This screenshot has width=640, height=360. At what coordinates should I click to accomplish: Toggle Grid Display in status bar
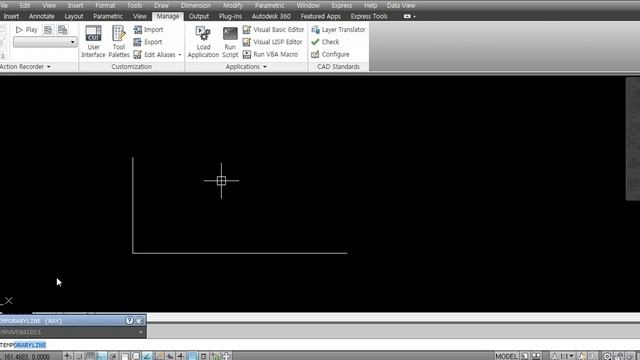(90, 356)
